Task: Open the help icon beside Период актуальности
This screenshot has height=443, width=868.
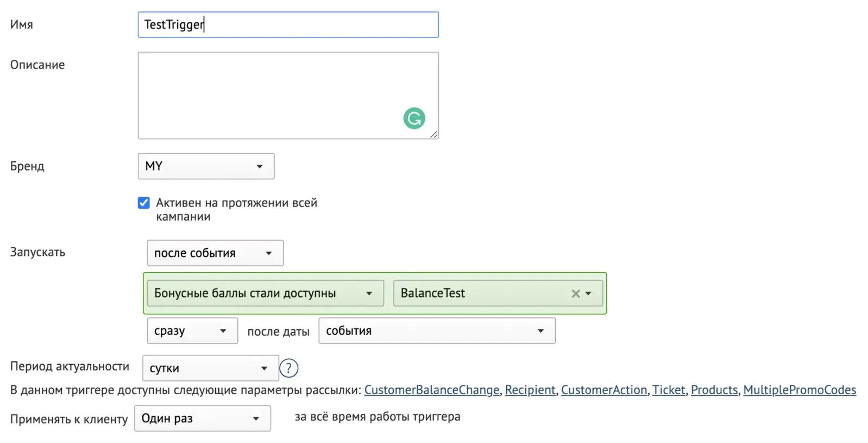Action: (x=288, y=368)
